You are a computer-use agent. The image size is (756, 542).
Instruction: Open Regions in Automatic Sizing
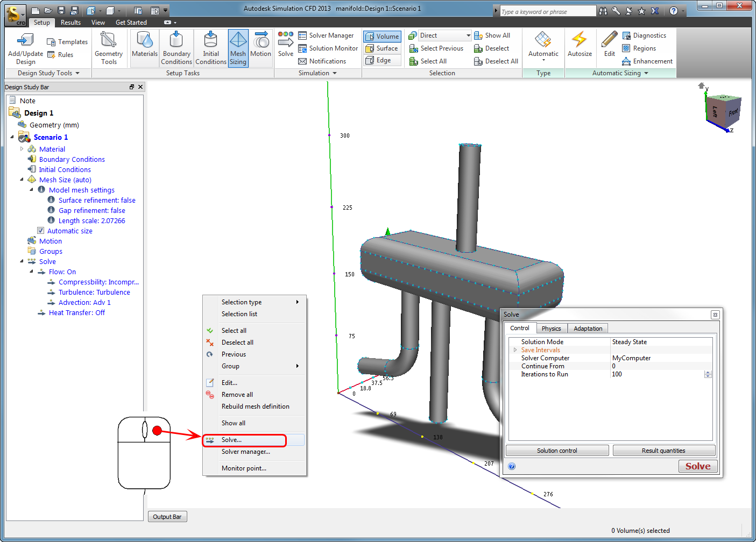coord(639,48)
